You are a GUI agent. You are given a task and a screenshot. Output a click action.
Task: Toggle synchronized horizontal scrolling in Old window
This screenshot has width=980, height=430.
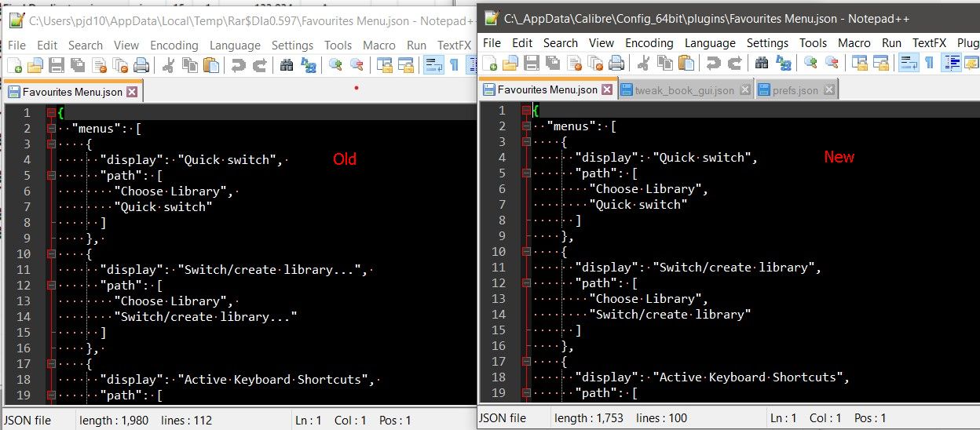click(406, 66)
